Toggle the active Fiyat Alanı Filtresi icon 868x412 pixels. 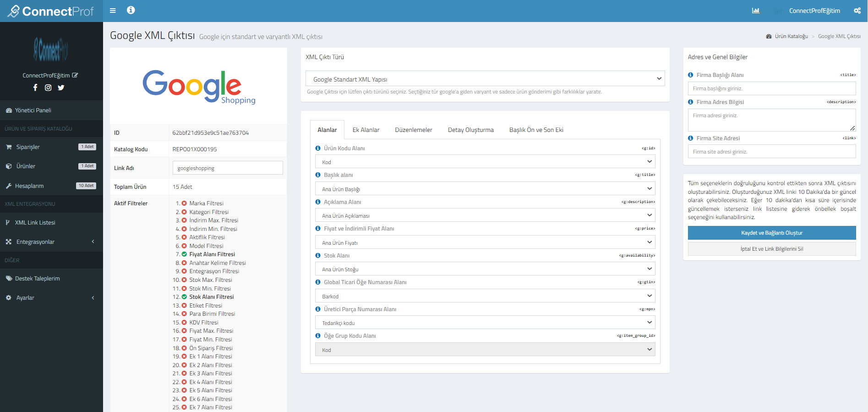(x=184, y=254)
